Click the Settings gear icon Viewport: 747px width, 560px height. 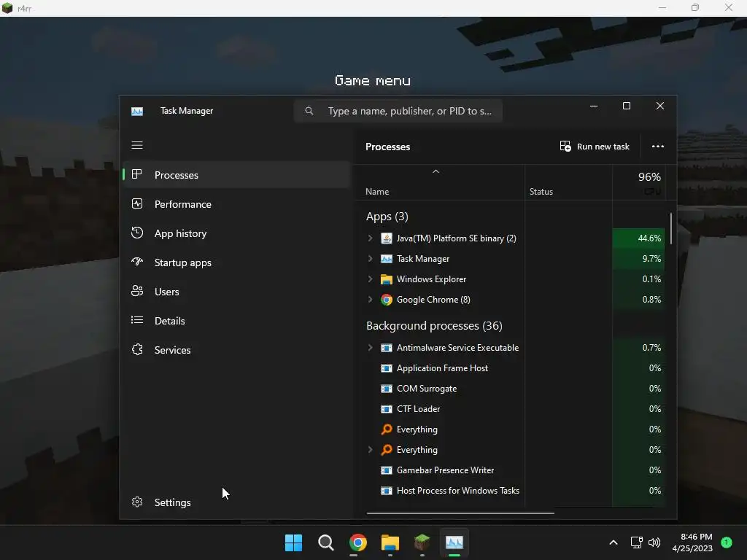click(136, 502)
